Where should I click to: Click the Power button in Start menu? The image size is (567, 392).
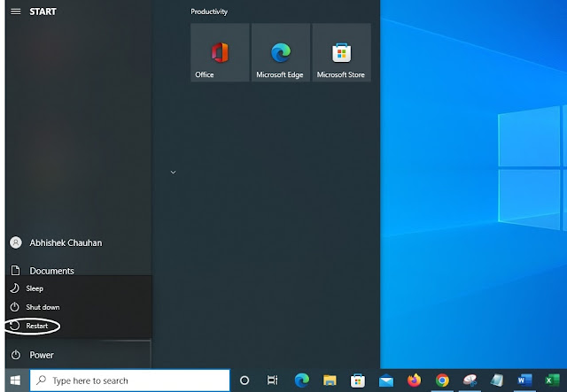tap(78, 355)
